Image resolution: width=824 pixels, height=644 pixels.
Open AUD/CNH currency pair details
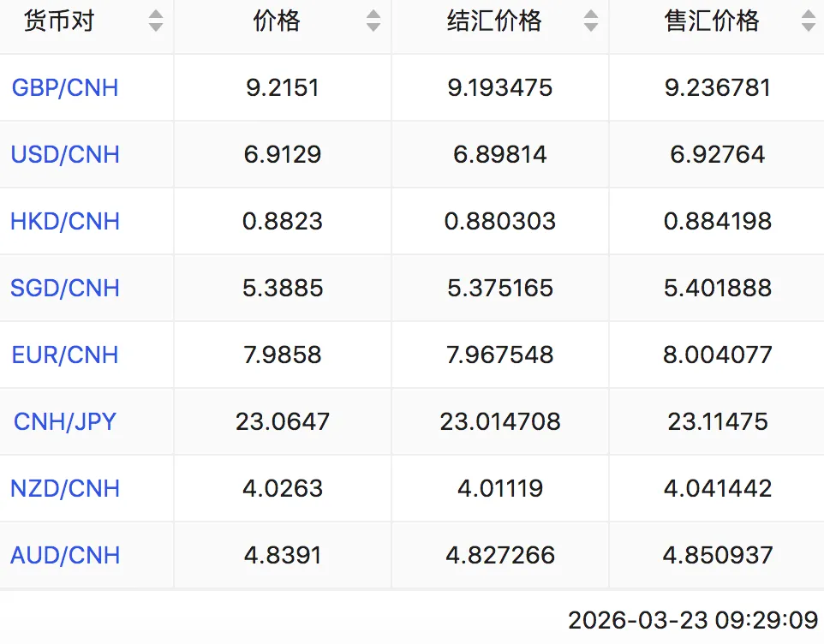65,555
